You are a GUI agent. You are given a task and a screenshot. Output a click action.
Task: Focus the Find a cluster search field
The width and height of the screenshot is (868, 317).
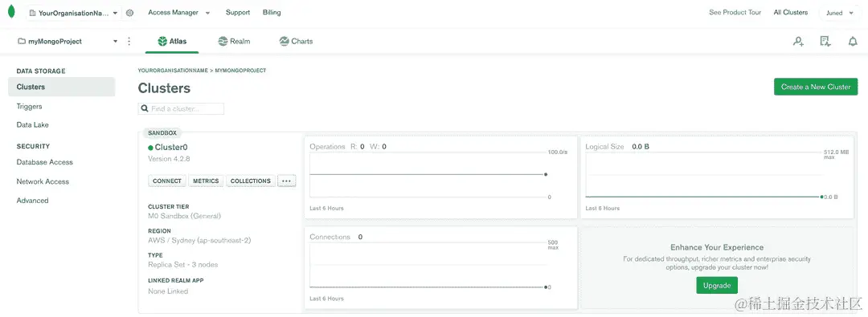(181, 109)
